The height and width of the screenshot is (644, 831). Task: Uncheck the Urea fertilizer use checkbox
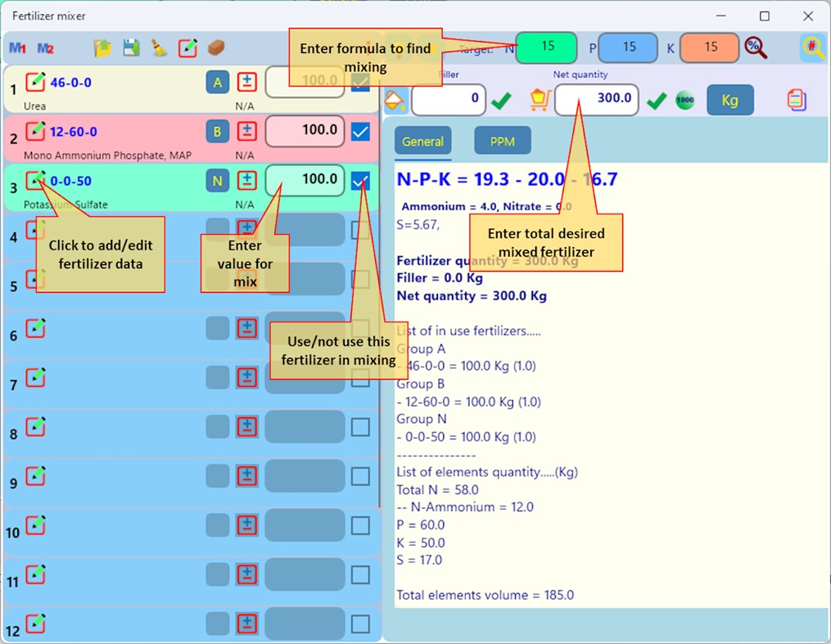(359, 82)
